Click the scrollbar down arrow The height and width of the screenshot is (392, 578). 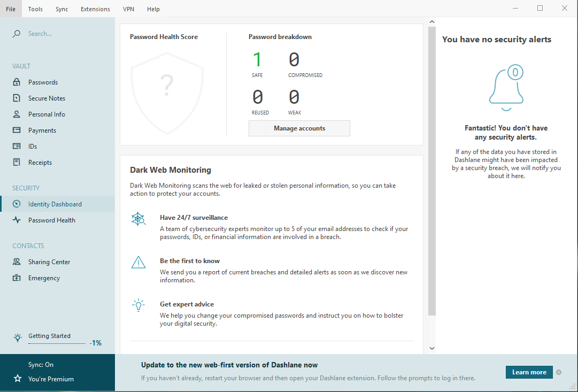[432, 348]
